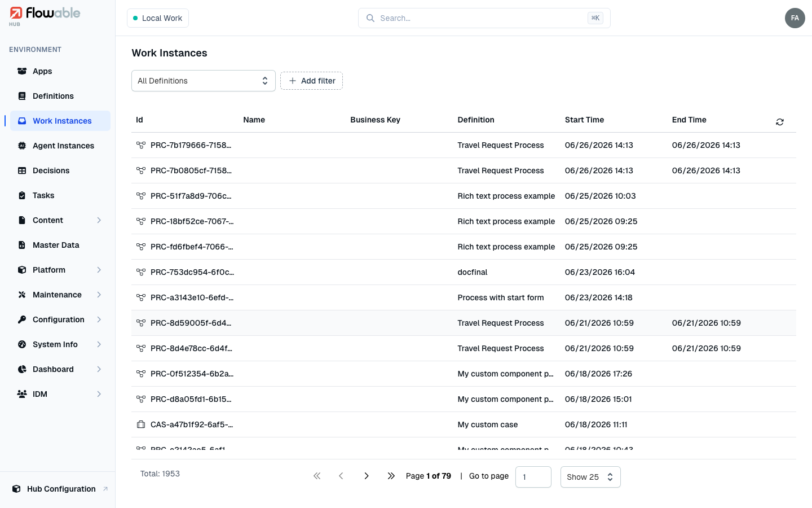Click the Local Work environment button
This screenshot has width=812, height=508.
click(x=158, y=18)
